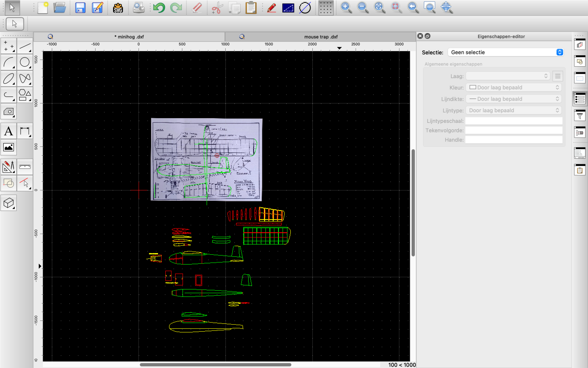The height and width of the screenshot is (368, 588).
Task: Open the dimension tools menu
Action: click(25, 131)
